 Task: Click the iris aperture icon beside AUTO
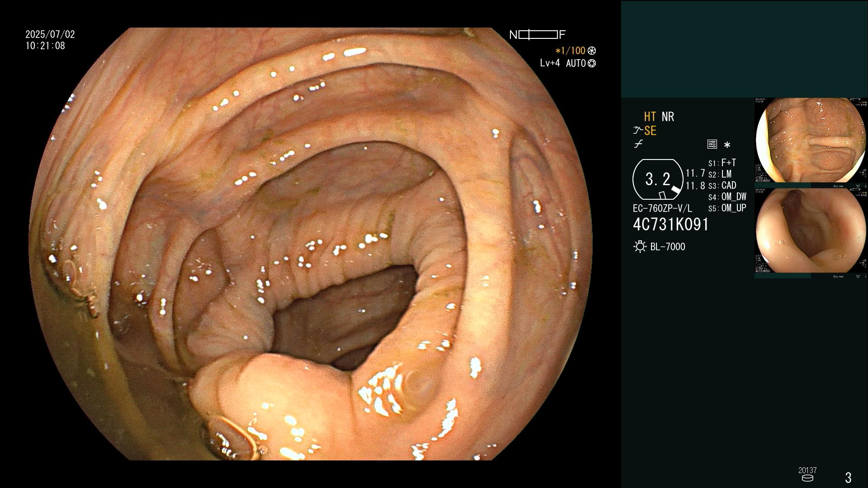[x=592, y=63]
